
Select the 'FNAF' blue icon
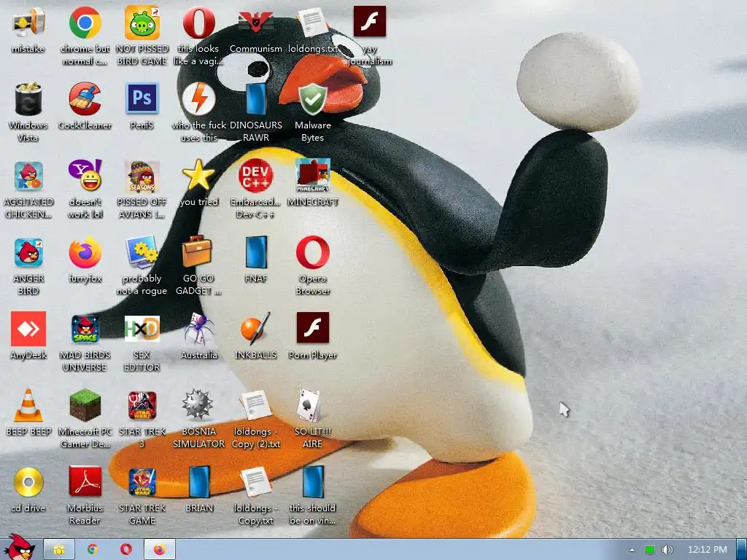[x=256, y=252]
